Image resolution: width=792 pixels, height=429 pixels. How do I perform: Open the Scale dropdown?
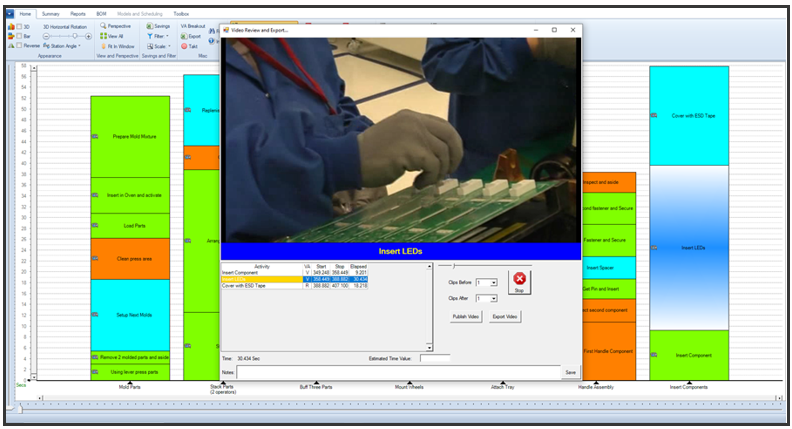[x=159, y=46]
